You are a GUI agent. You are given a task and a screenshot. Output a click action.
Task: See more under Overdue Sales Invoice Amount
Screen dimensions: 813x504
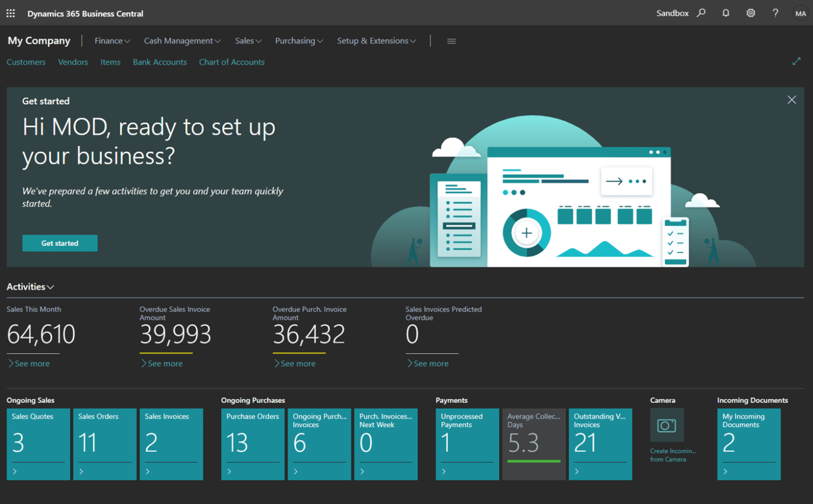[162, 364]
